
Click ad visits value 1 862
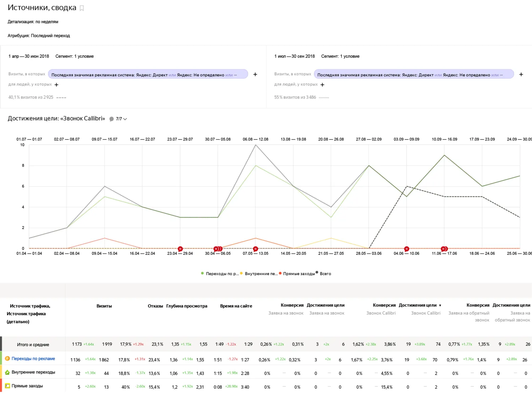104,360
